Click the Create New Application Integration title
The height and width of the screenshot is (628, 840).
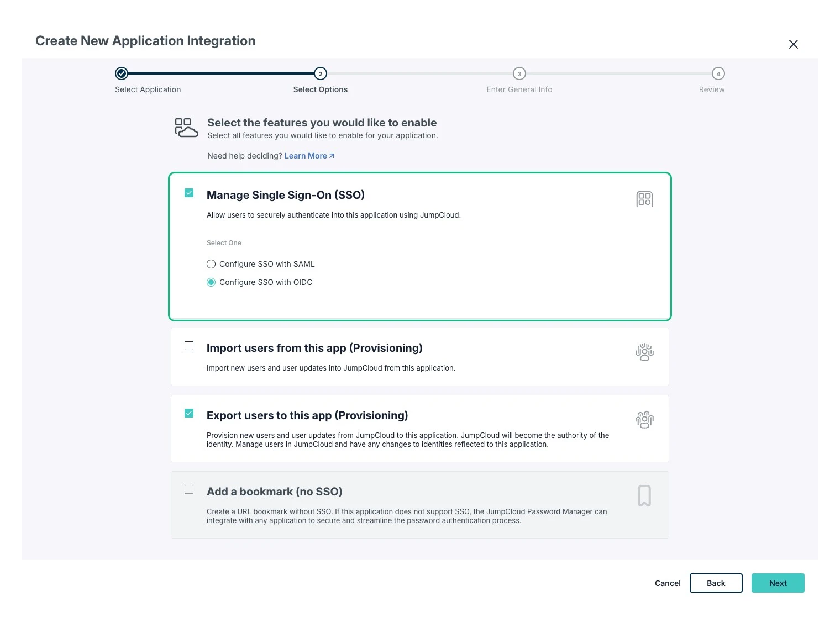pos(145,41)
